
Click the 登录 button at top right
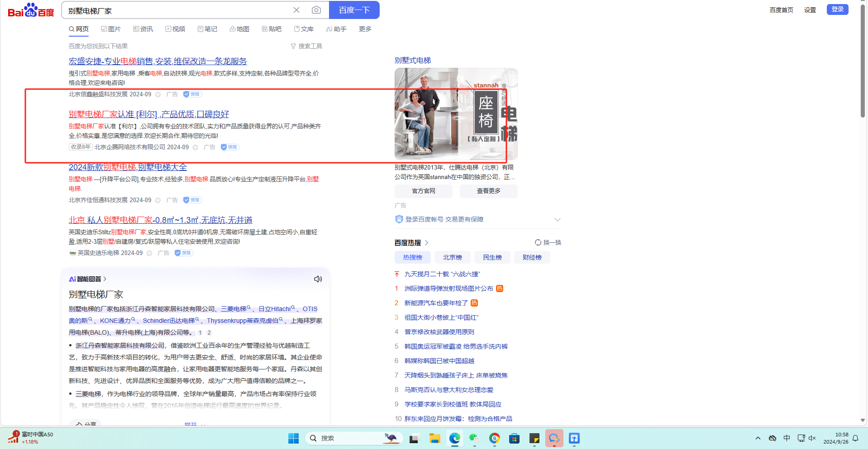(x=838, y=9)
